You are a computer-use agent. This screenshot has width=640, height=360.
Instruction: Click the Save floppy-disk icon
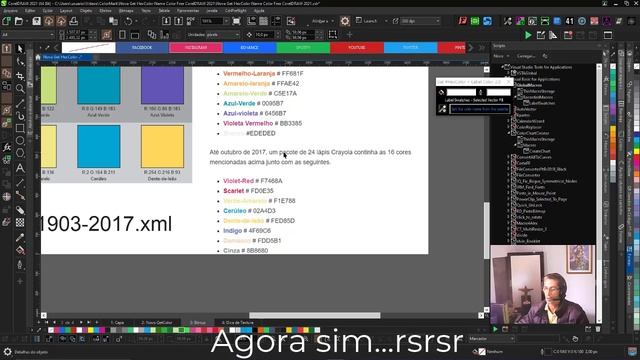pos(36,21)
